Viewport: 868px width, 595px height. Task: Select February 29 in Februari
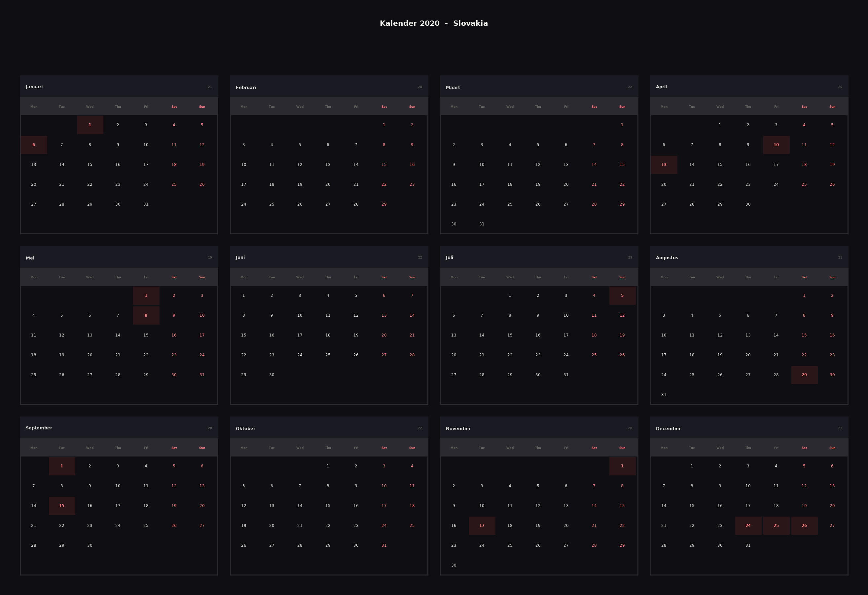click(384, 204)
